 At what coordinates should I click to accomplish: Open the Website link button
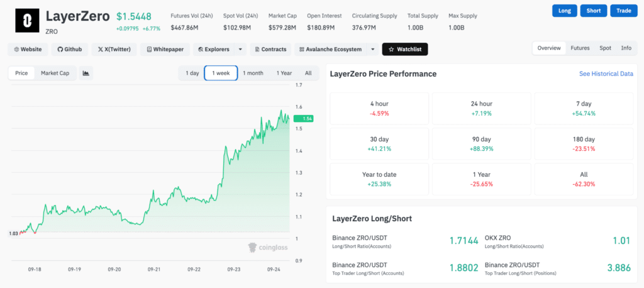coord(28,49)
